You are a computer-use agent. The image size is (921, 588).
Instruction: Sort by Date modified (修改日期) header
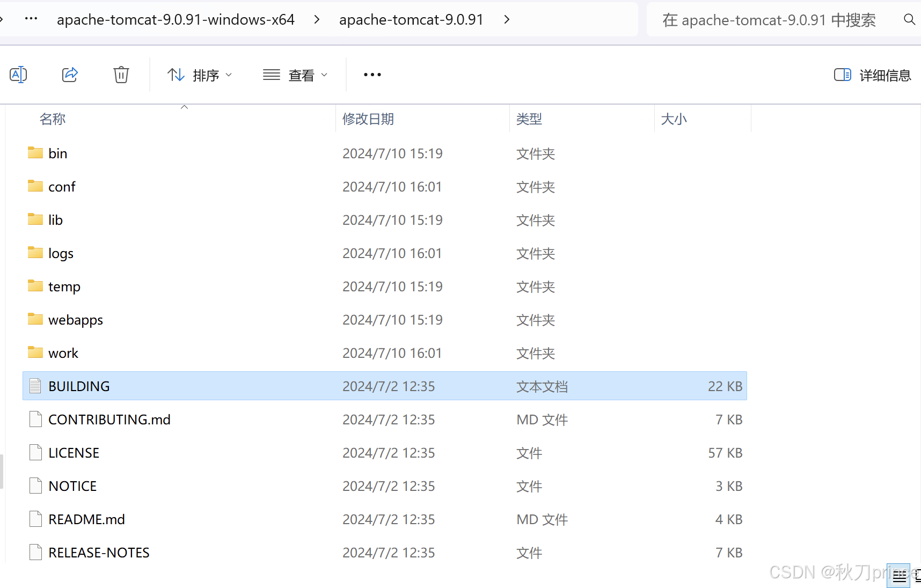tap(423, 119)
